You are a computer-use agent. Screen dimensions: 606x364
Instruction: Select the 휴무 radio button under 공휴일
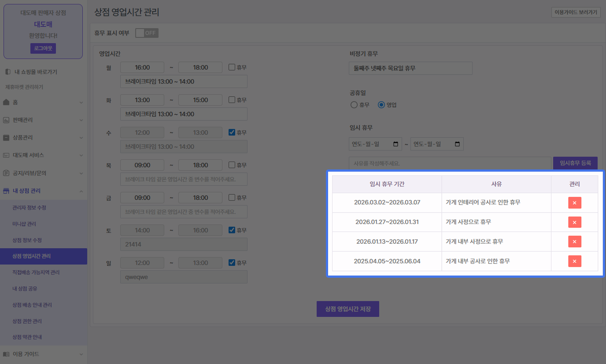tap(354, 105)
